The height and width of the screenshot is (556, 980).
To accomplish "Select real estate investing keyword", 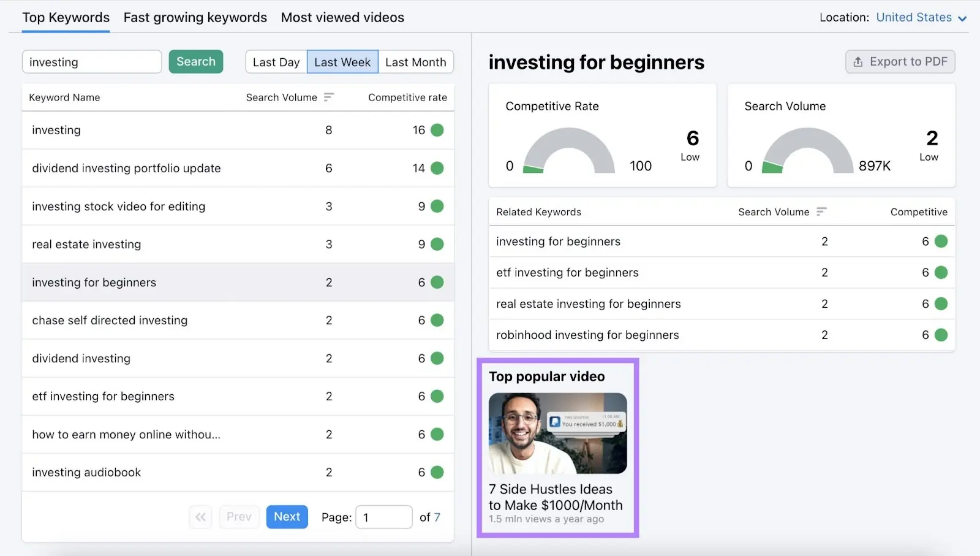I will (238, 244).
